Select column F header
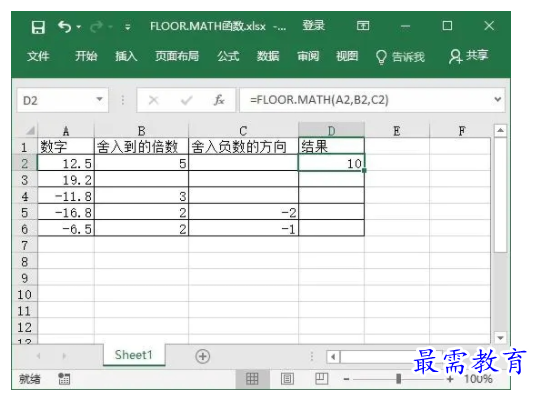The height and width of the screenshot is (393, 535). tap(462, 131)
